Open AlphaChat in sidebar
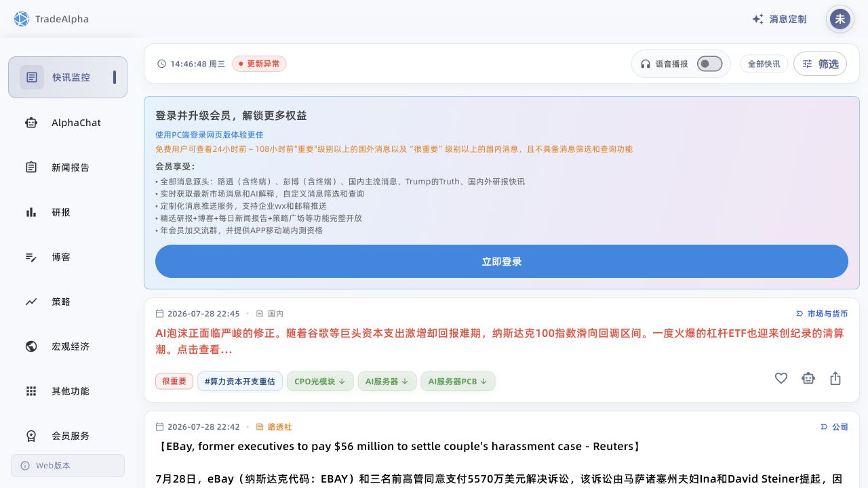Viewport: 868px width, 488px height. [x=68, y=123]
